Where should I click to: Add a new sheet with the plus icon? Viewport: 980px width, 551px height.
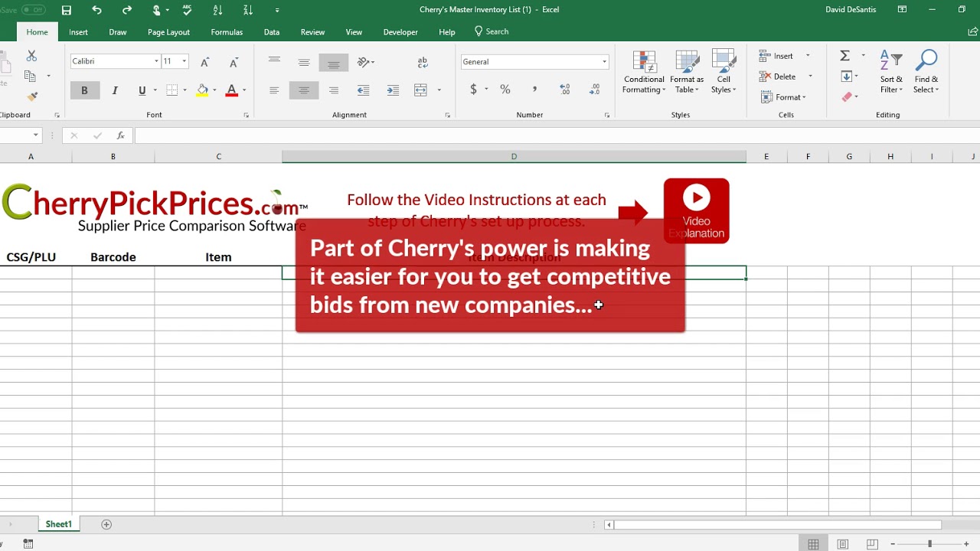(x=106, y=524)
